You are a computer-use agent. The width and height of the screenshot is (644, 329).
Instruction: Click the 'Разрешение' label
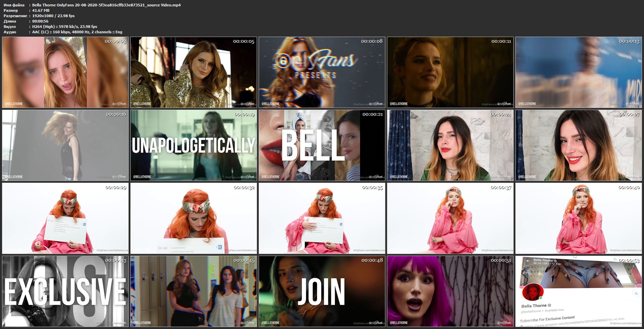point(15,16)
